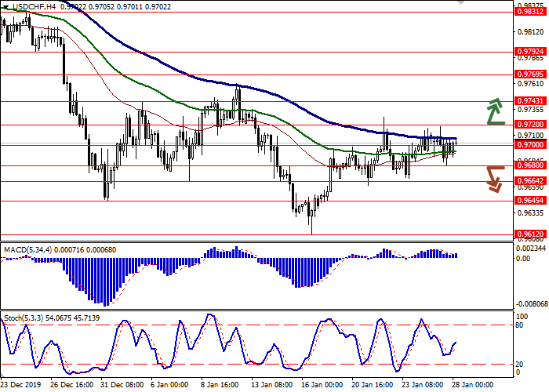Click the 23 Dec 2019 date label
549x392 pixels.
(22, 386)
